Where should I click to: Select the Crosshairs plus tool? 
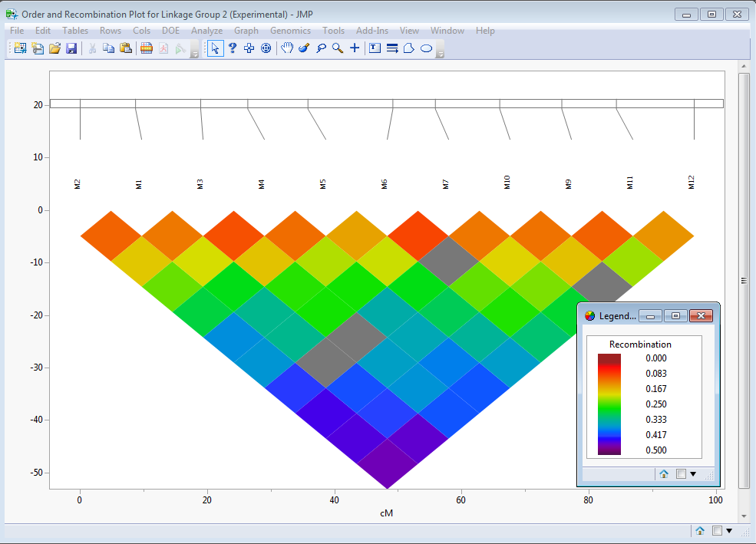355,48
